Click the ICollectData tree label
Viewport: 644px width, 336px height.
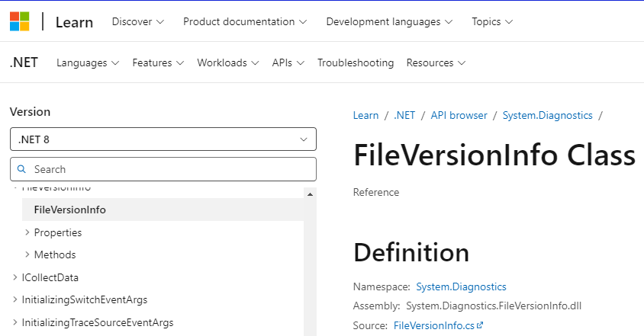pos(50,278)
